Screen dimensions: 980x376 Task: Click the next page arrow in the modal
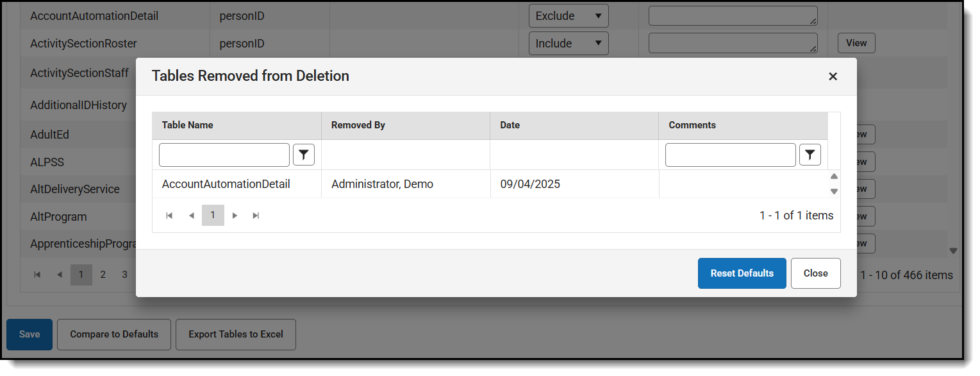(x=235, y=215)
